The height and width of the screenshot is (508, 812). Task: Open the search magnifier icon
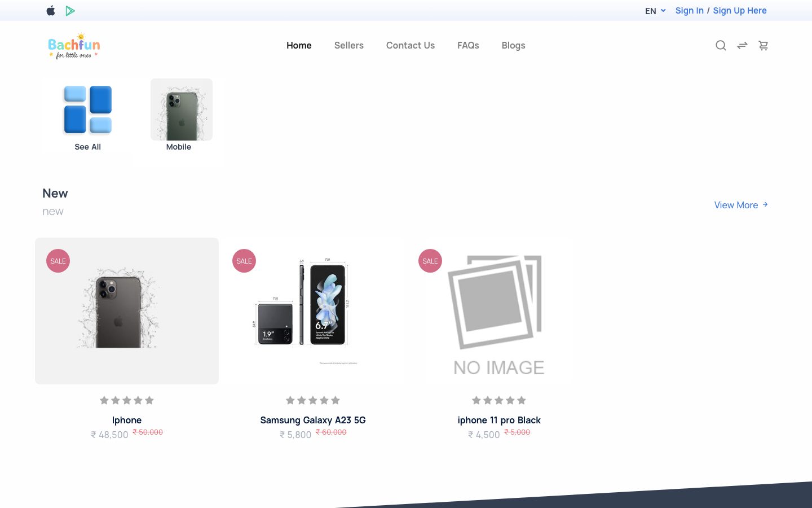point(721,45)
